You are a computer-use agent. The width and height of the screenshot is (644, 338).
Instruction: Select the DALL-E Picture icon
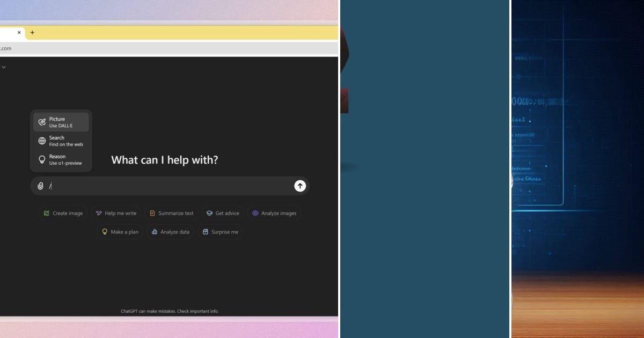coord(42,122)
